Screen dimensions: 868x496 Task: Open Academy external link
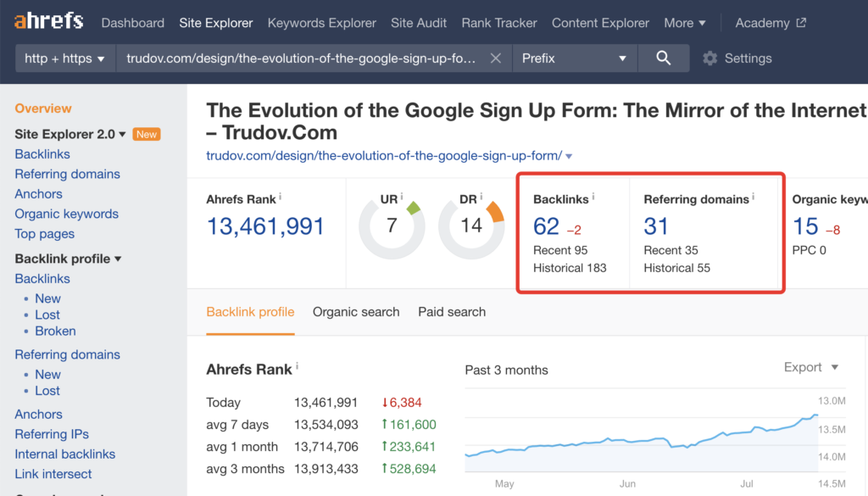tap(771, 23)
